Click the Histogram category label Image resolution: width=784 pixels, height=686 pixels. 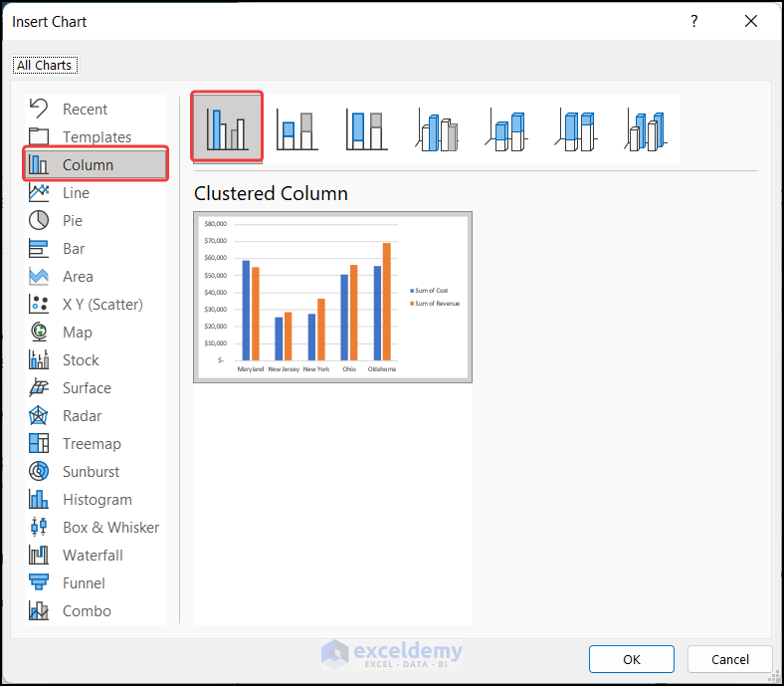click(98, 500)
